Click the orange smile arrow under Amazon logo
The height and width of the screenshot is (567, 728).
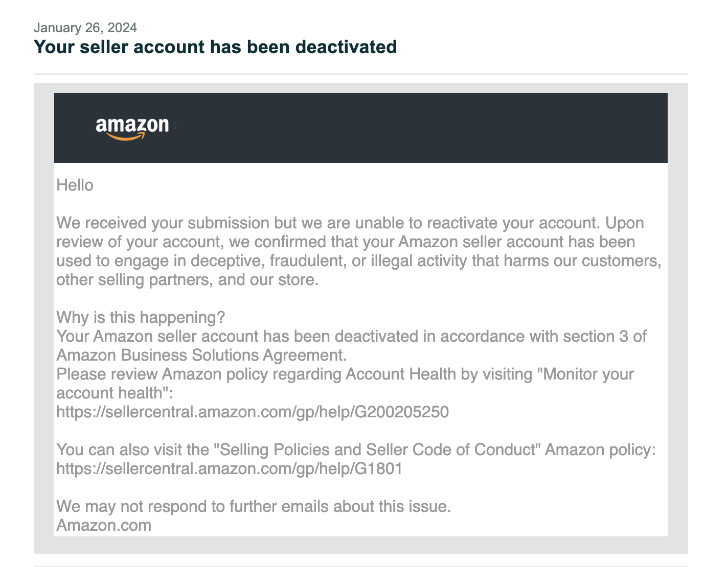coord(126,136)
